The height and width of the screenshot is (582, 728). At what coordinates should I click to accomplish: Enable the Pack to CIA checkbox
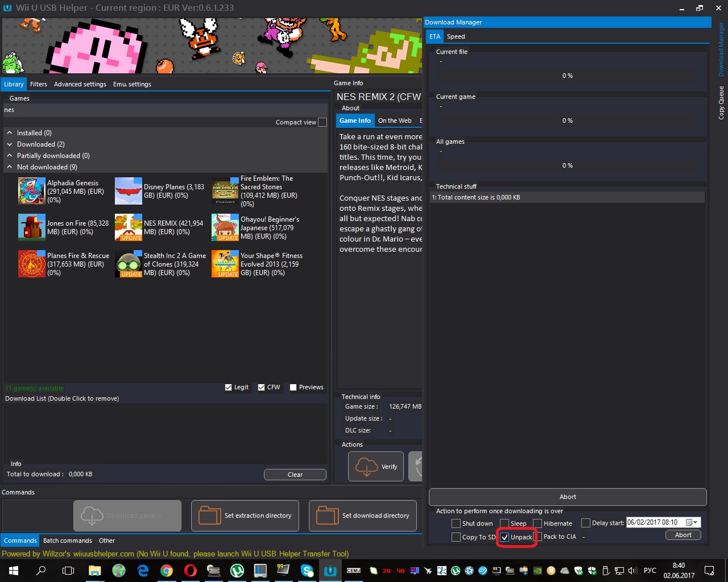pyautogui.click(x=538, y=537)
